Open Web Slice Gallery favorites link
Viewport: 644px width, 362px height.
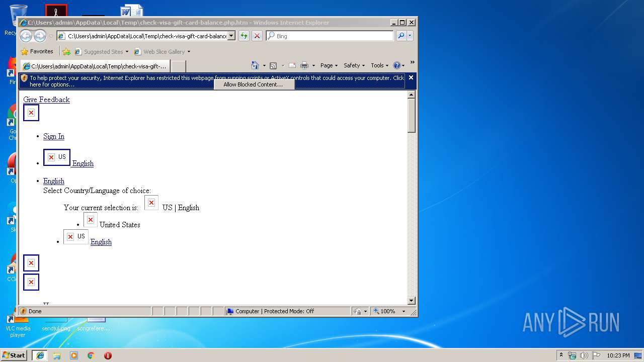162,51
